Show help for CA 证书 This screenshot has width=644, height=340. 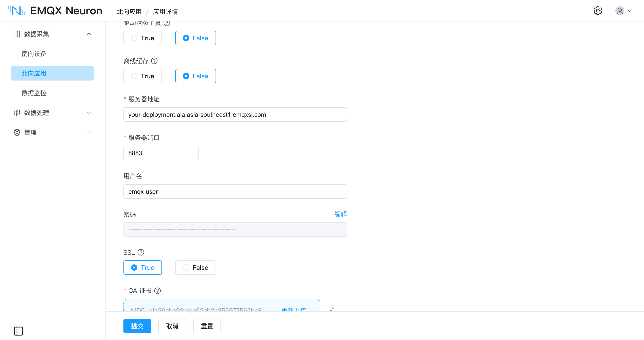(x=157, y=291)
